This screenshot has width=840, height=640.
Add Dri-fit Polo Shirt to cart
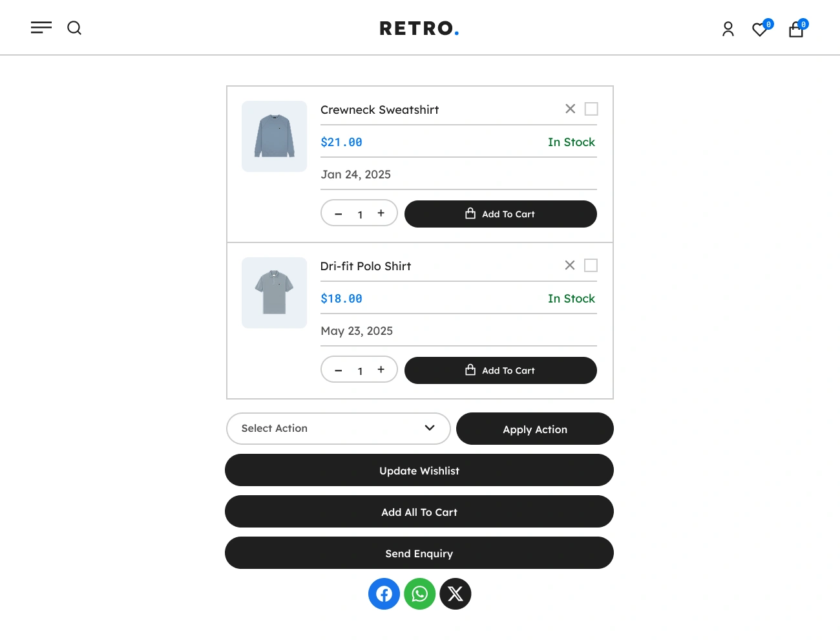[501, 370]
